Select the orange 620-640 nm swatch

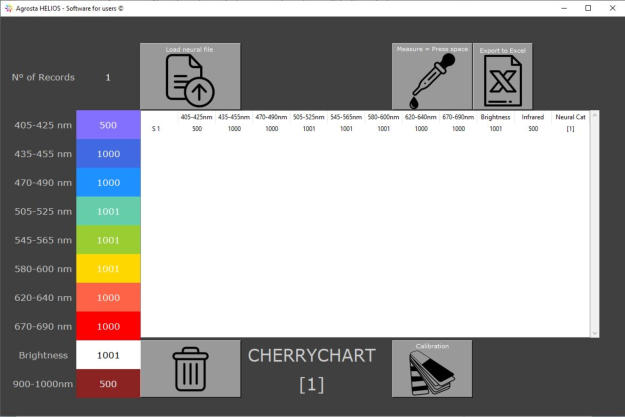tap(108, 298)
